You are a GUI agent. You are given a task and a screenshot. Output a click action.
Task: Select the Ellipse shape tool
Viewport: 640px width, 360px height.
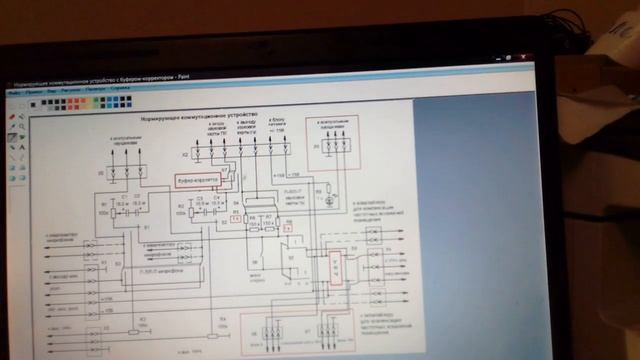[x=12, y=178]
